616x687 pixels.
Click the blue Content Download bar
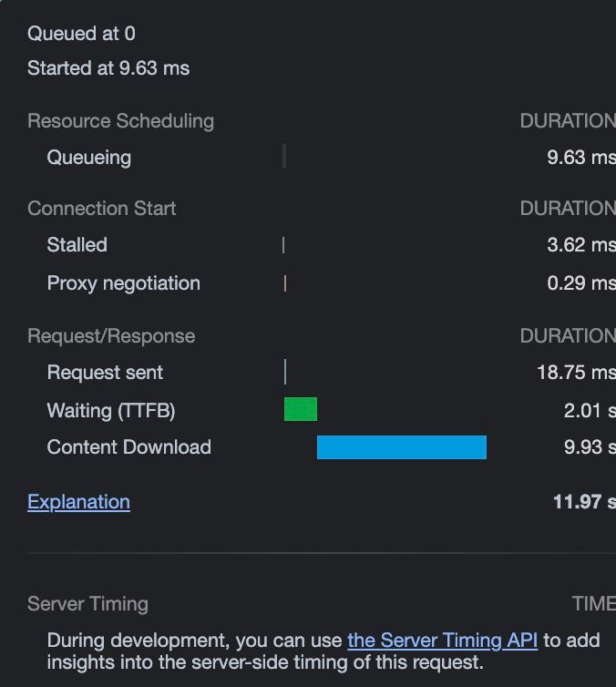[x=402, y=447]
